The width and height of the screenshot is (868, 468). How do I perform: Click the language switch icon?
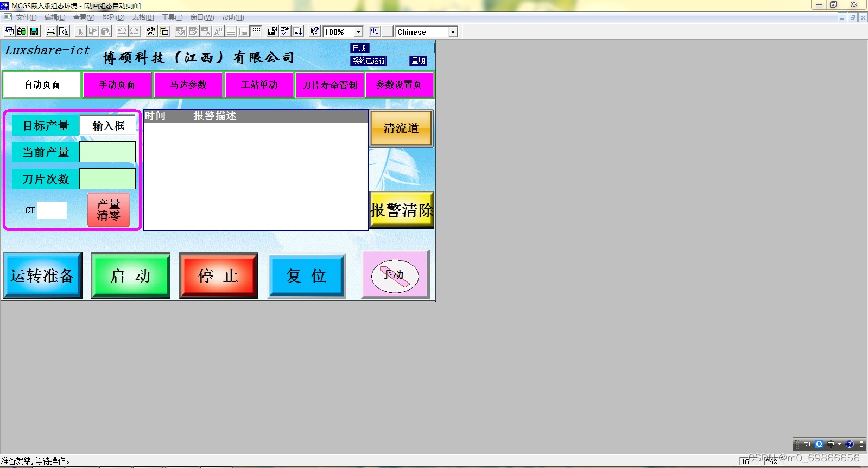tap(375, 31)
